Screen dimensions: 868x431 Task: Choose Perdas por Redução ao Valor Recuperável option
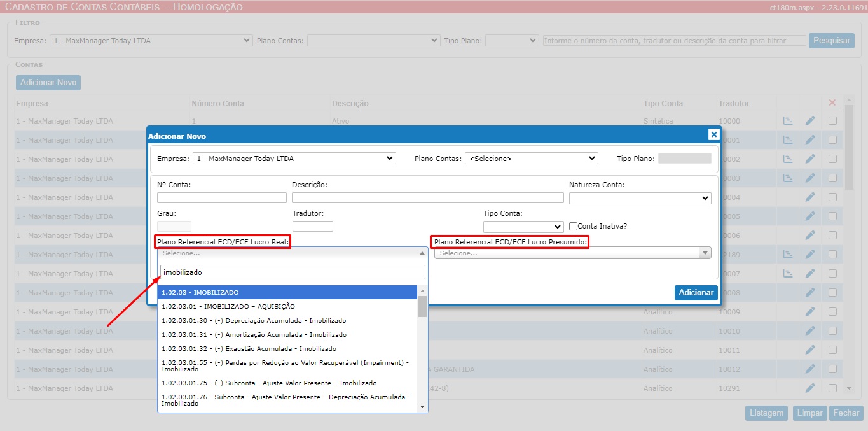pos(287,365)
